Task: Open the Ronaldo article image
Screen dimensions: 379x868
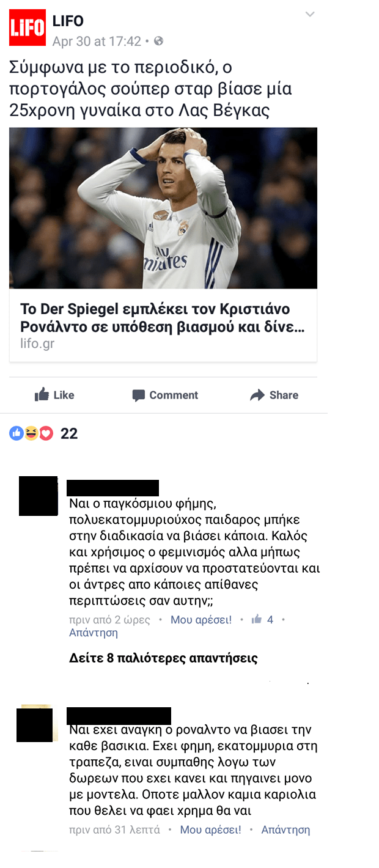Action: tap(163, 208)
